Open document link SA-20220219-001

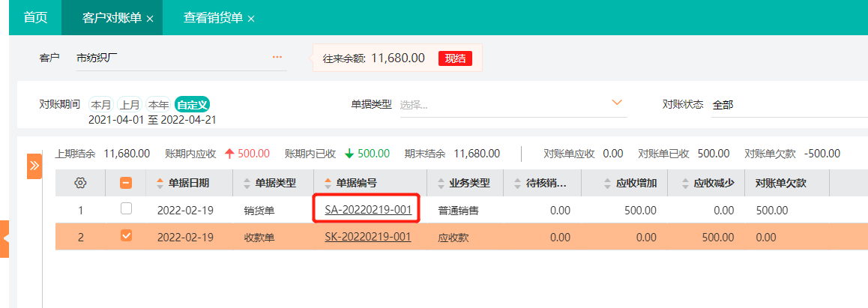pos(367,210)
